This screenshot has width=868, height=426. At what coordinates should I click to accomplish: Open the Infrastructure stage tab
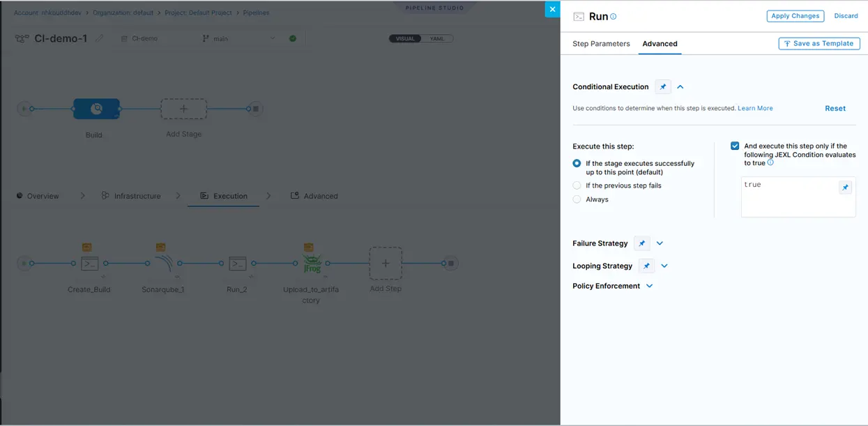[x=131, y=196]
